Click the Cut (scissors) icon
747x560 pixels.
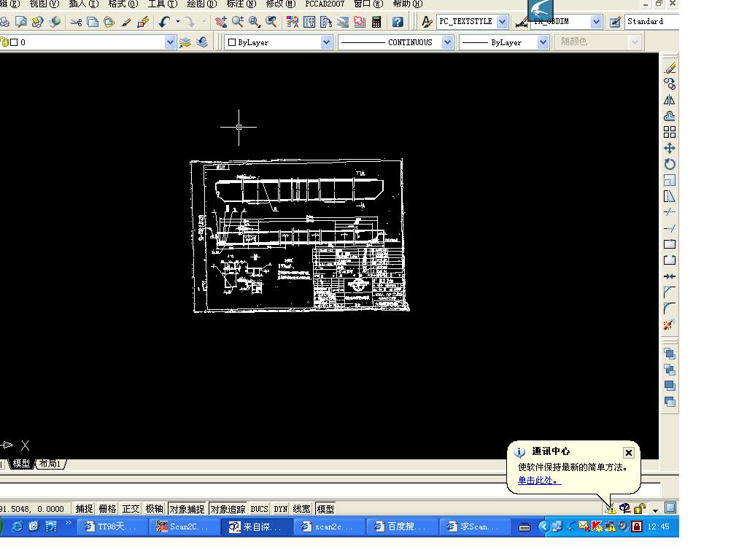coord(76,22)
